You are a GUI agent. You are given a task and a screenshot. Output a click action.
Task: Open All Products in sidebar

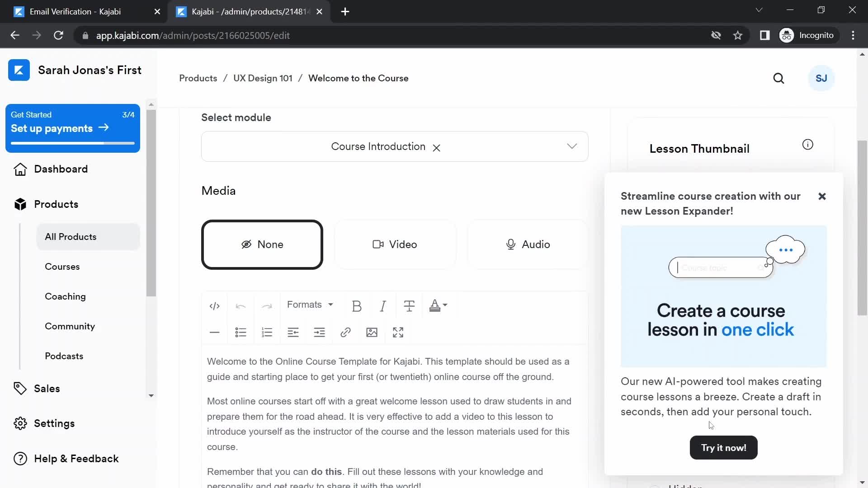point(88,237)
